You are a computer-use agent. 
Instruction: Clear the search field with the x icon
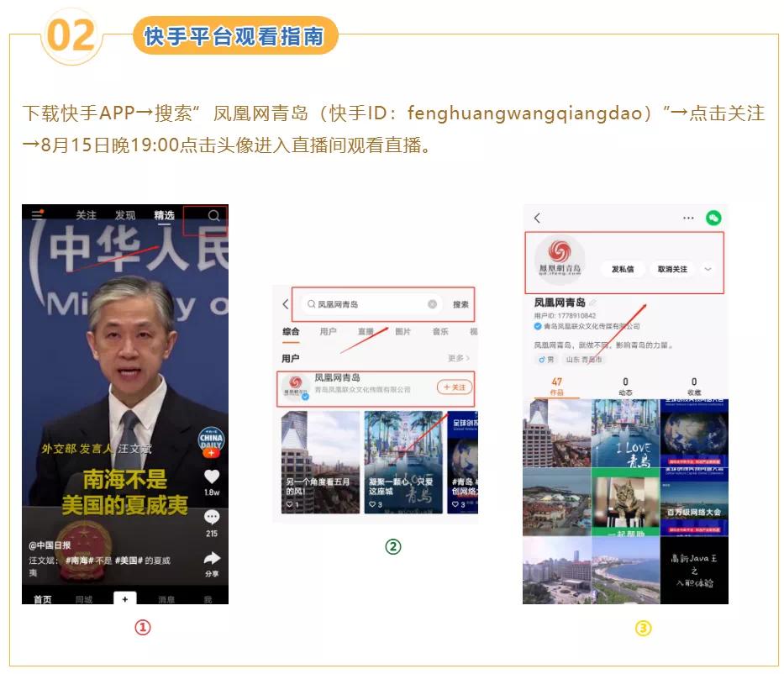(432, 304)
